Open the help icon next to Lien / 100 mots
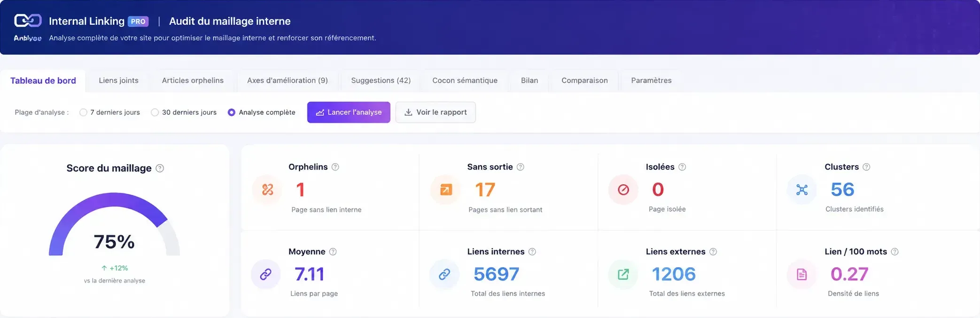Image resolution: width=980 pixels, height=318 pixels. (x=894, y=252)
